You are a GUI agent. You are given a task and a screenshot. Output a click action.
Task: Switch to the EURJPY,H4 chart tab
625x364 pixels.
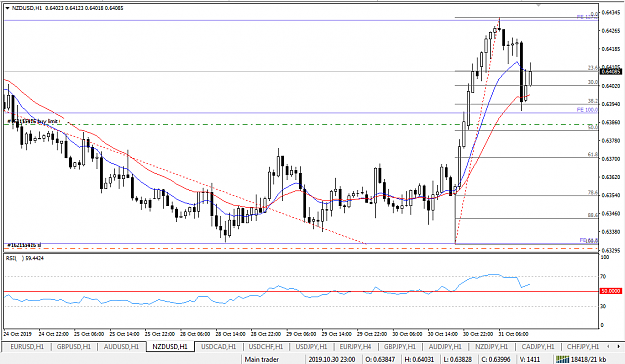pos(355,346)
